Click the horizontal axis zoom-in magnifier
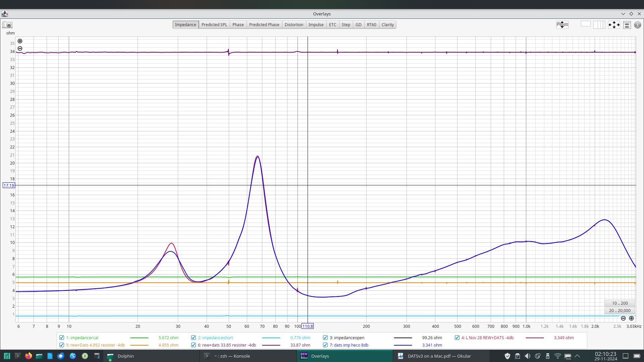 coord(631,318)
